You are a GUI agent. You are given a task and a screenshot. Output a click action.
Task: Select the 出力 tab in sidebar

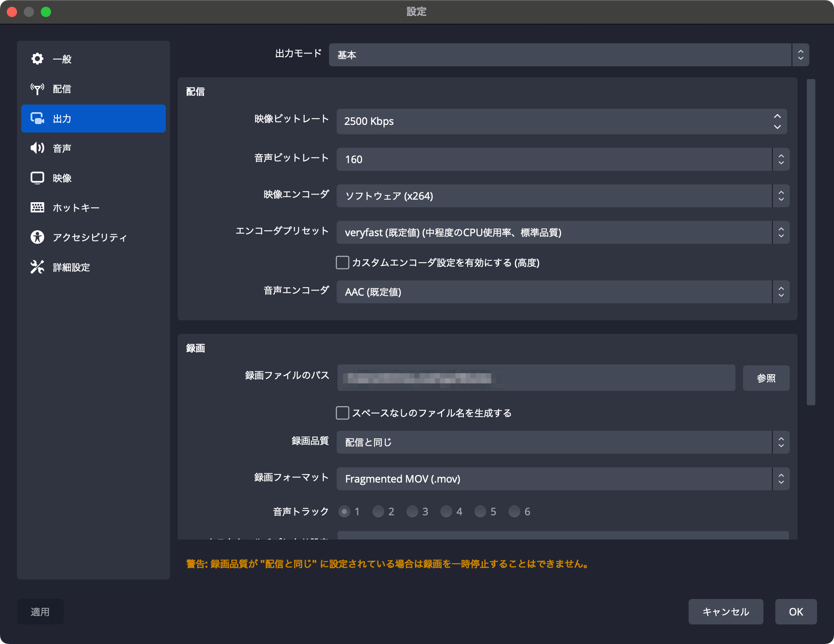click(94, 119)
